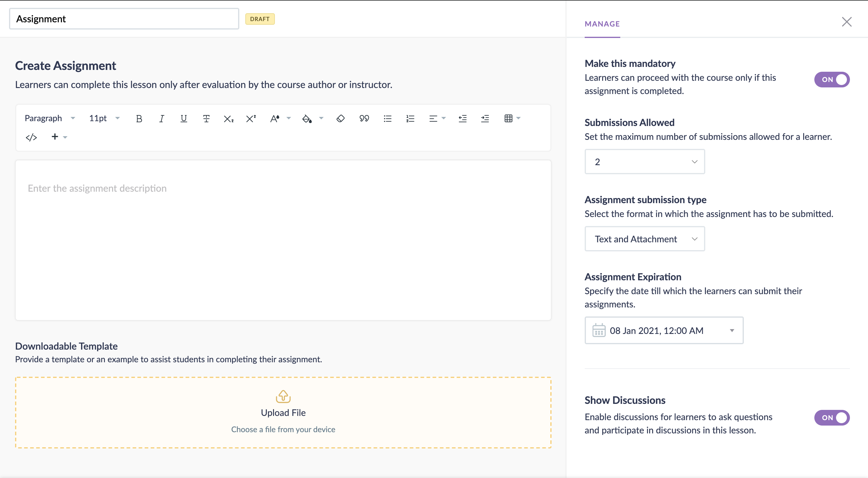
Task: Click the underline icon
Action: 184,118
